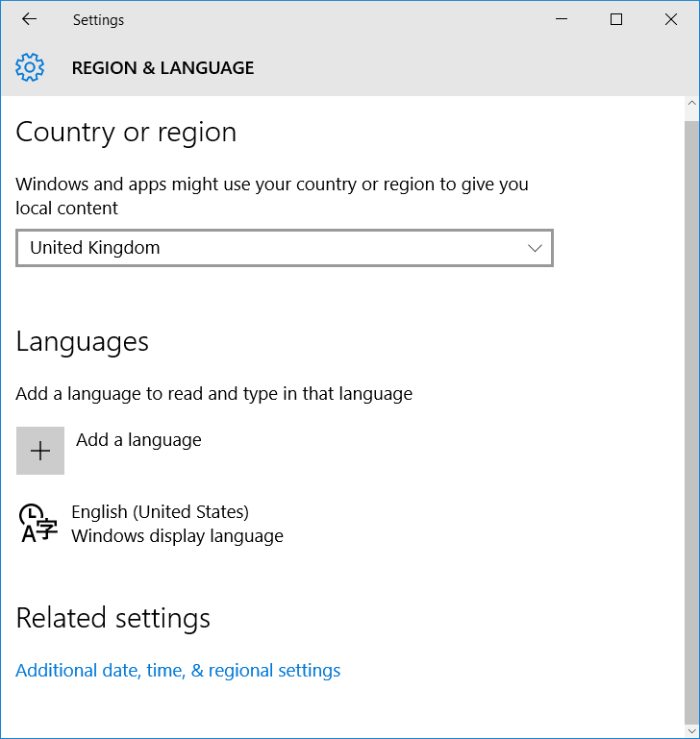Click the dropdown chevron arrow
The image size is (700, 739).
[x=535, y=248]
